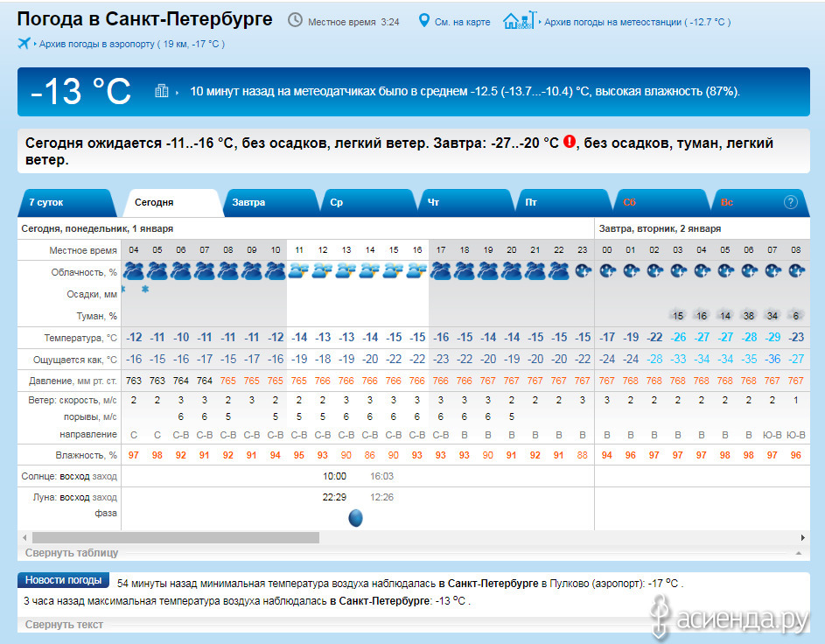
Task: Click the moonset time 12:26
Action: [382, 497]
